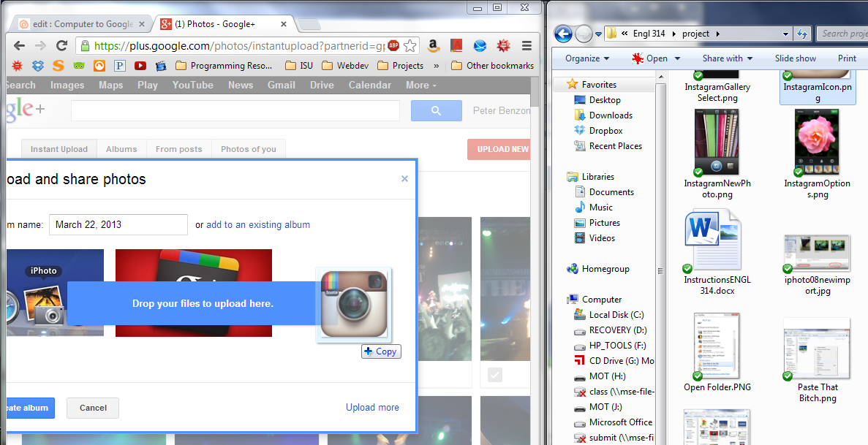Select the InstagramIcon.png file
This screenshot has height=445, width=868.
[x=817, y=88]
